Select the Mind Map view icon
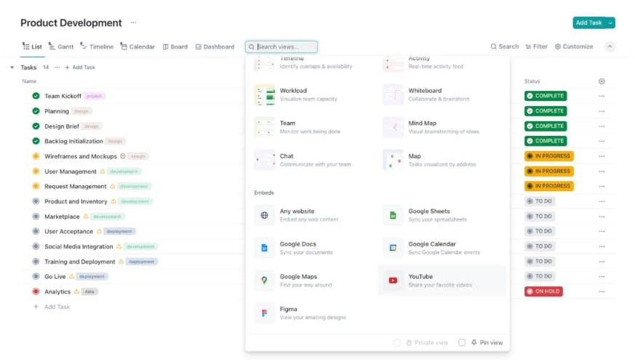Screen dimensions: 635x364 394,127
